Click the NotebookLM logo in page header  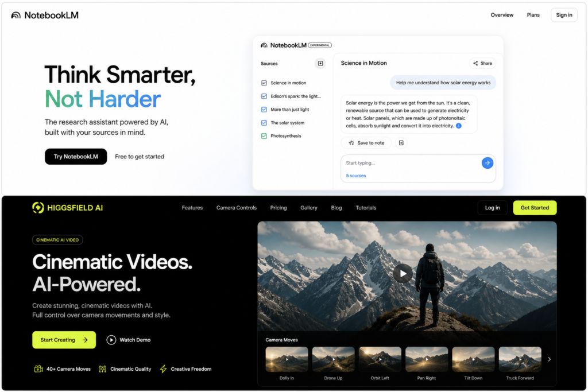coord(45,15)
